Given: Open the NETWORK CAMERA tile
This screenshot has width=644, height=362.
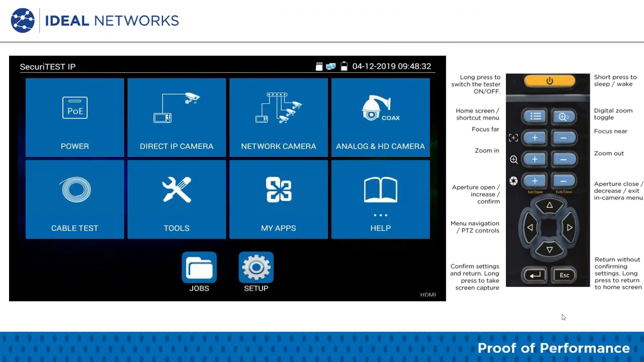Looking at the screenshot, I should (x=278, y=117).
